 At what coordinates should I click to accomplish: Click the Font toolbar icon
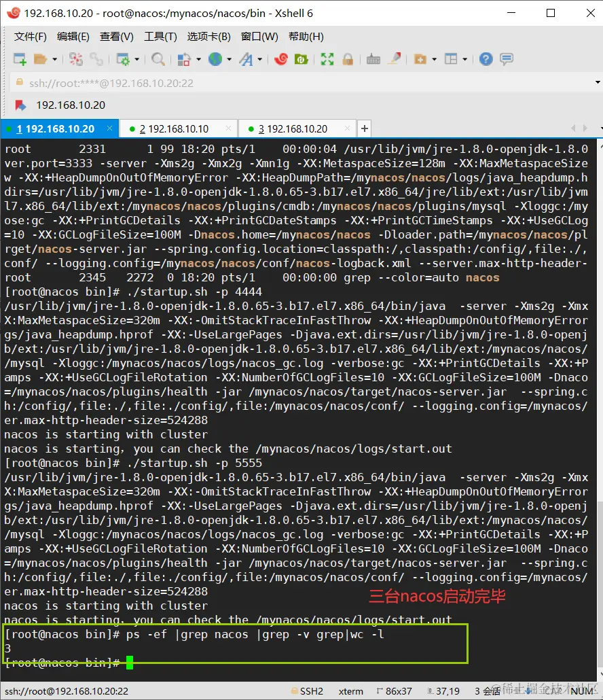point(246,59)
